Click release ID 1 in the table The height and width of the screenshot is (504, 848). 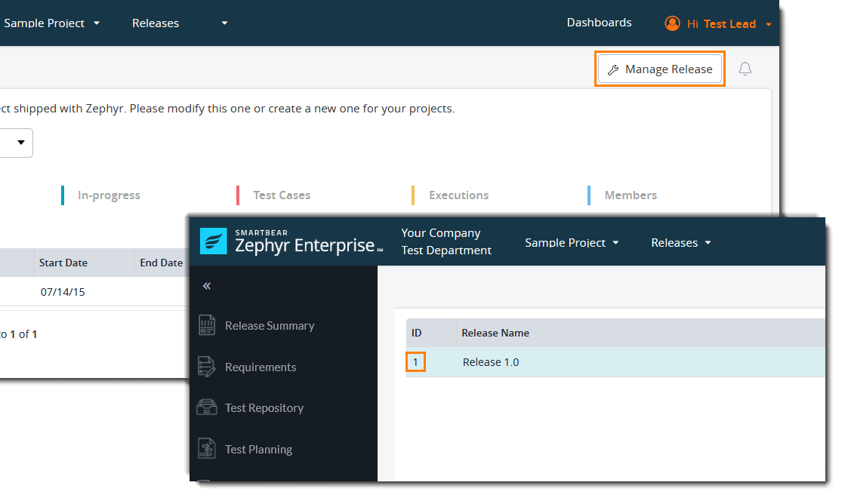(415, 362)
